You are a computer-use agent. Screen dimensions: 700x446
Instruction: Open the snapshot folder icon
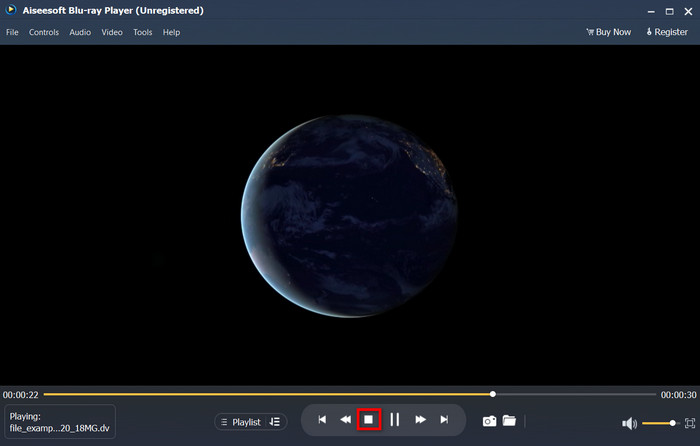coord(509,421)
